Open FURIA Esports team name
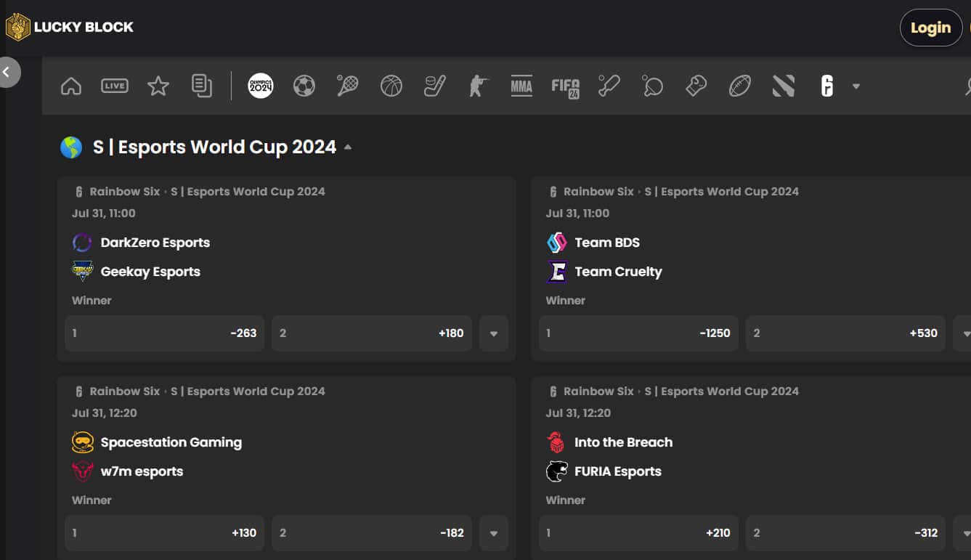Viewport: 971px width, 560px height. point(618,471)
